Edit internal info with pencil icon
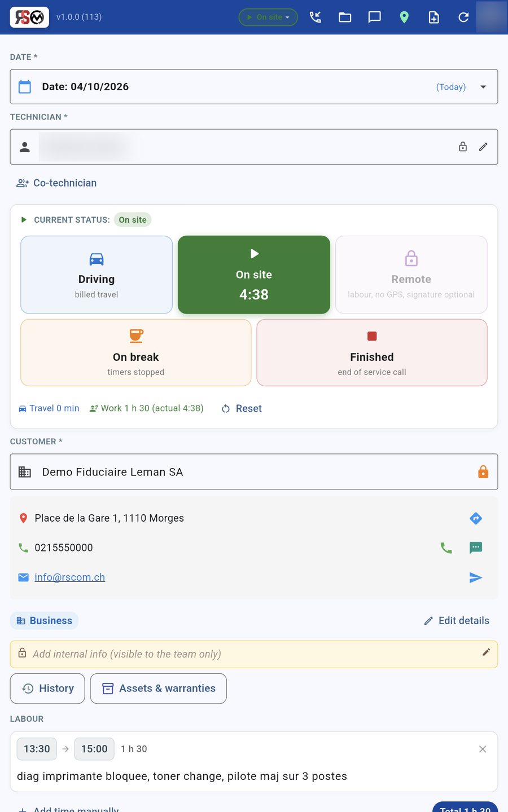Viewport: 508px width, 812px height. 486,652
